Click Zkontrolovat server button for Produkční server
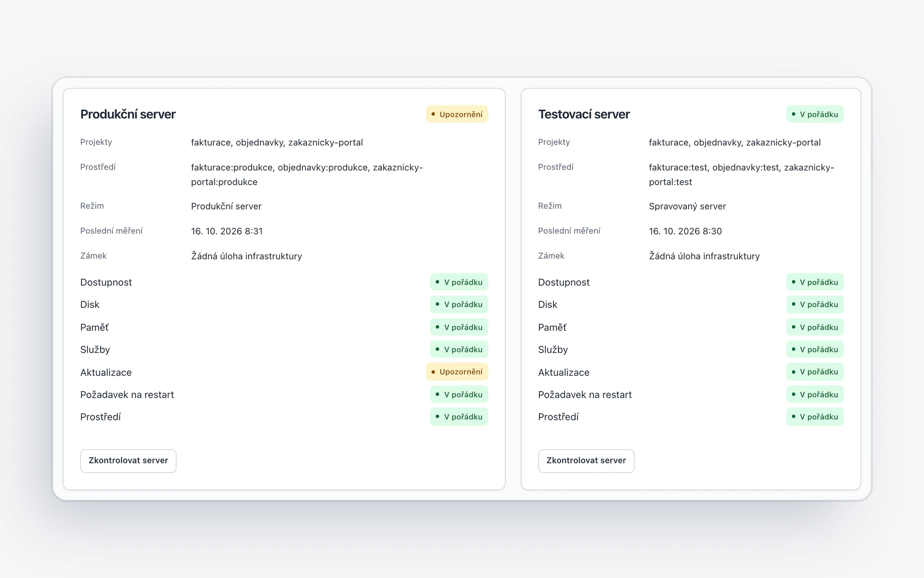Viewport: 924px width, 578px height. pyautogui.click(x=128, y=460)
